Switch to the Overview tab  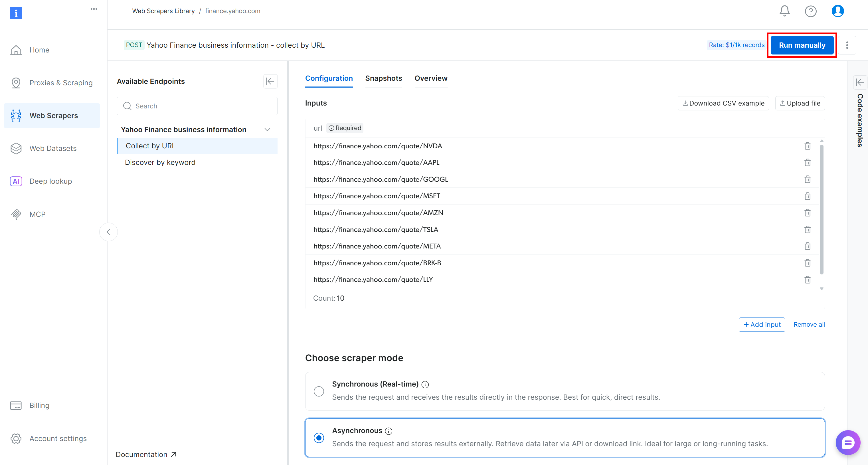coord(431,78)
